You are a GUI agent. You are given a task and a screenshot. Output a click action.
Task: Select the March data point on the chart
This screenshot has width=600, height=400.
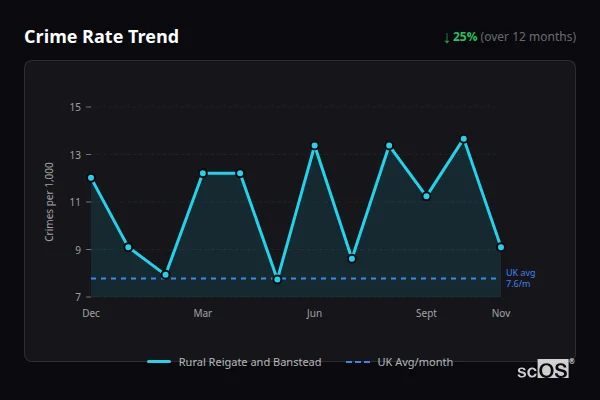coord(203,173)
